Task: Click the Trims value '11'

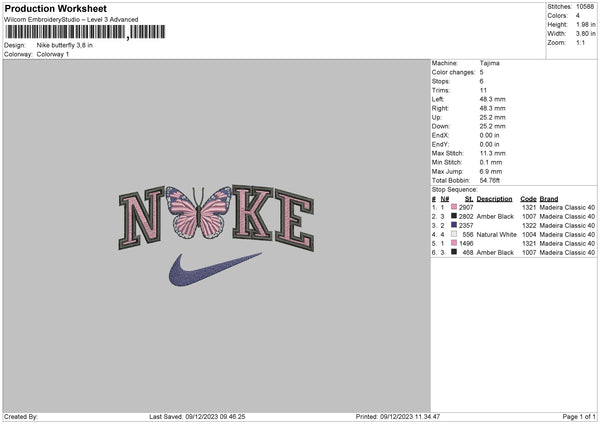Action: pos(483,90)
